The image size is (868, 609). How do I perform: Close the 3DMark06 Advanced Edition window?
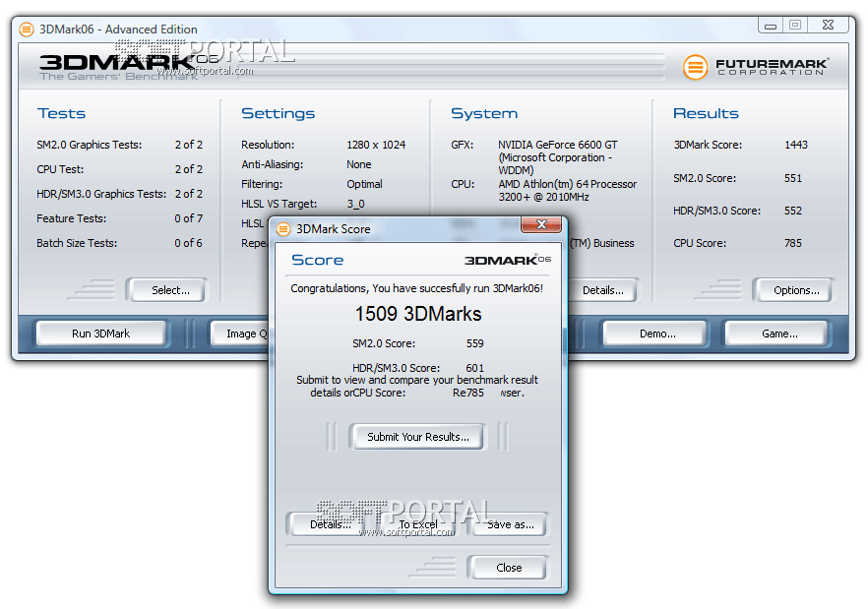point(829,25)
